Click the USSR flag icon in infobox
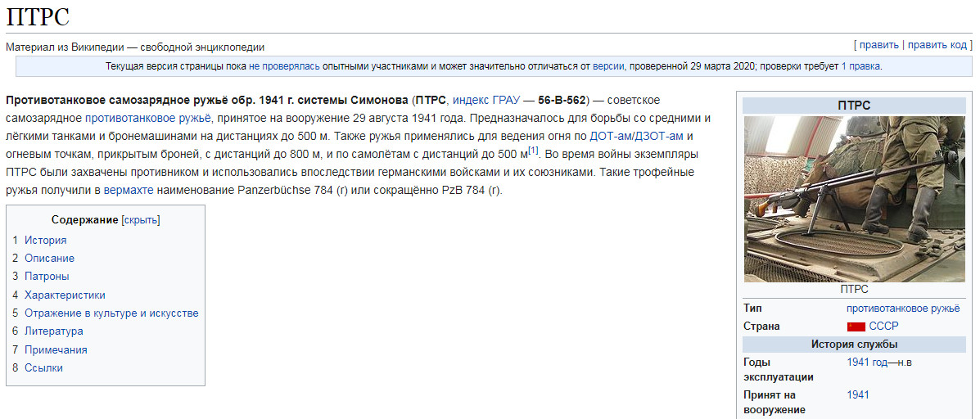This screenshot has width=980, height=419. (x=856, y=327)
